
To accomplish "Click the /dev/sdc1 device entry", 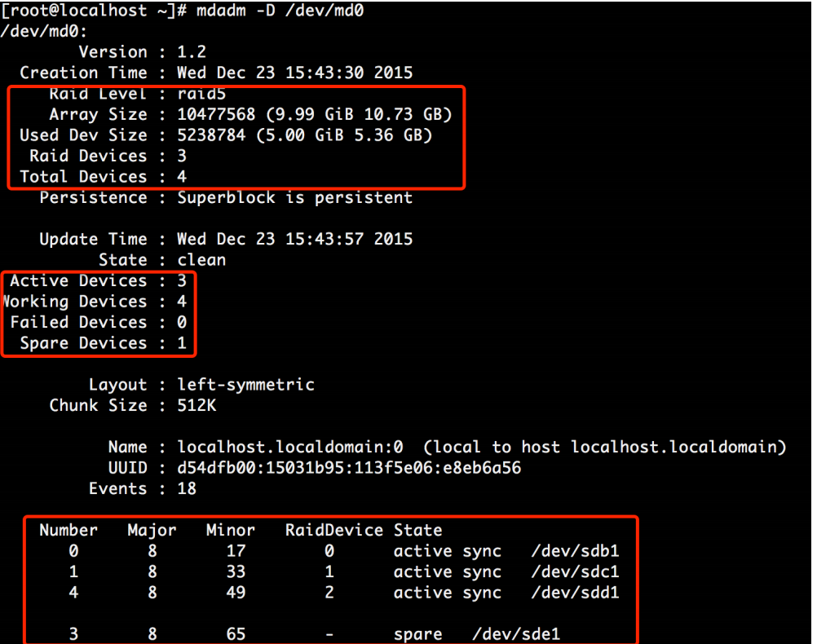I will point(574,572).
